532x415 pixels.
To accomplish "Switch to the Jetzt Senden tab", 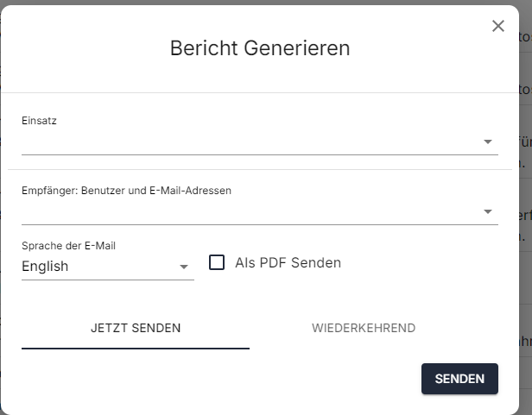I will point(136,329).
